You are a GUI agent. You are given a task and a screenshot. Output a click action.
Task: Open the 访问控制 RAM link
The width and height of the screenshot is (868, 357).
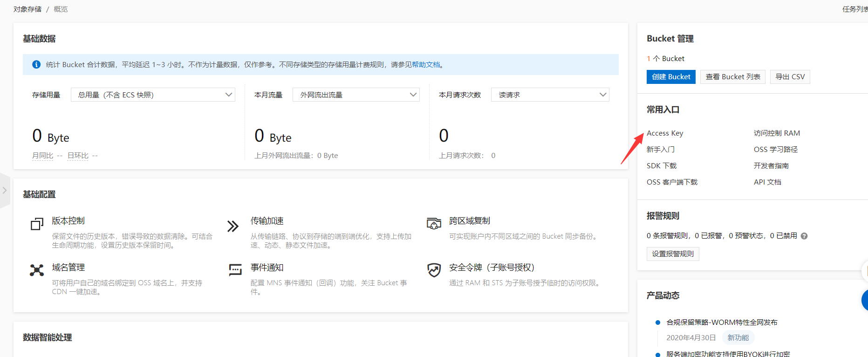tap(777, 133)
